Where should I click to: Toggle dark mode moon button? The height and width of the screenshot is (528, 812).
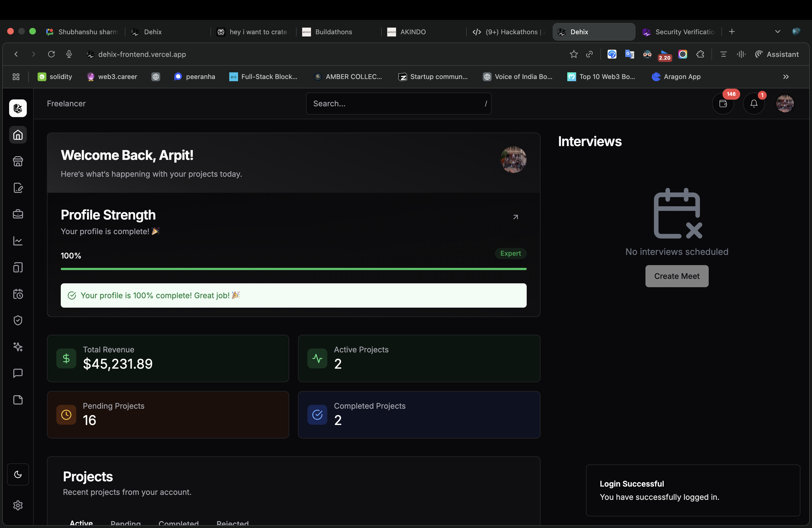coord(18,474)
